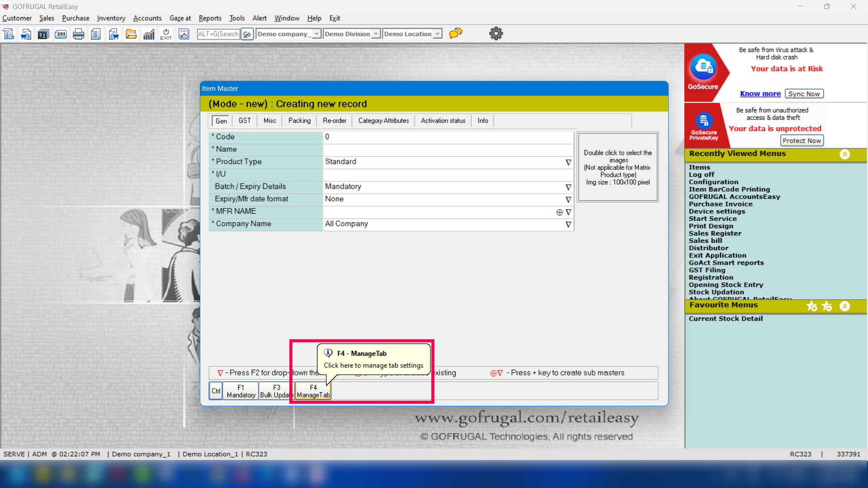Open the Demo company combo box
Viewport: 868px width, 488px height.
point(316,34)
